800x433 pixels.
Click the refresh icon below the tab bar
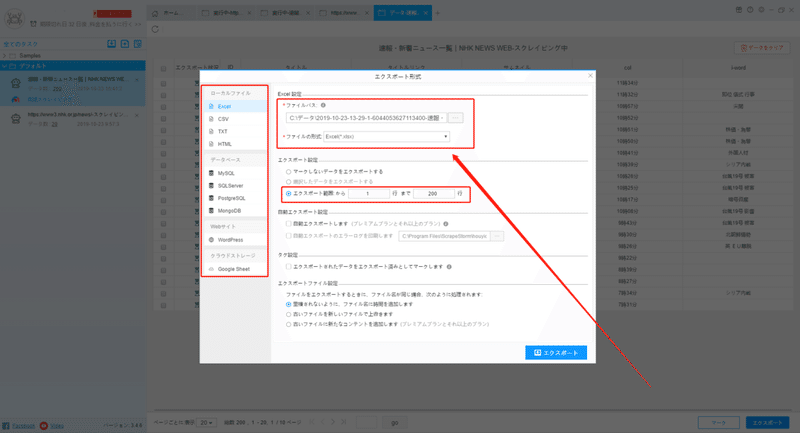click(x=155, y=29)
